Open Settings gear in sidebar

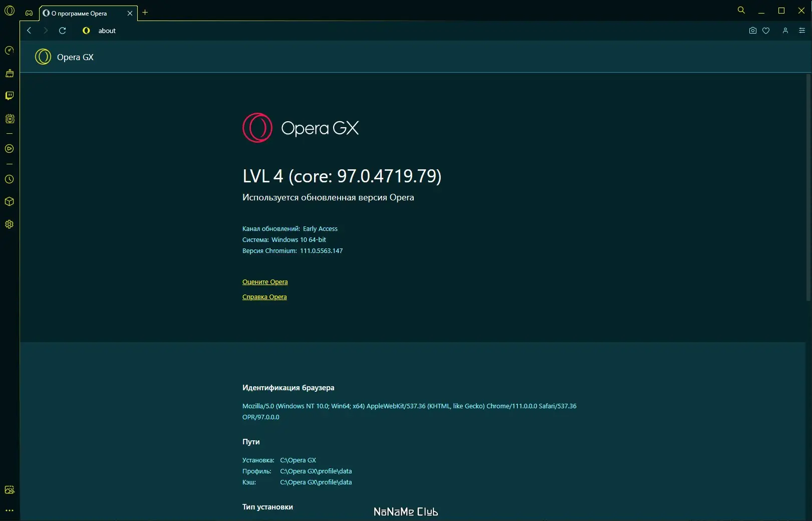[x=10, y=224]
